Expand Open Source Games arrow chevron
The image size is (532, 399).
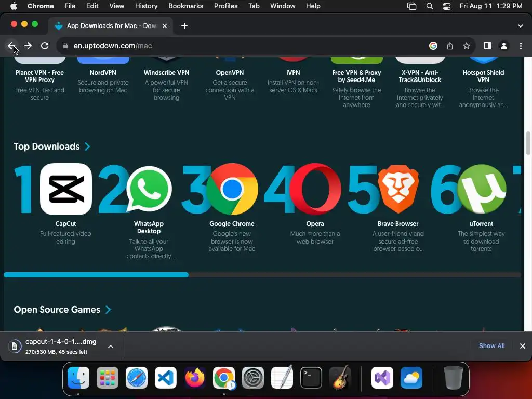[x=108, y=310]
